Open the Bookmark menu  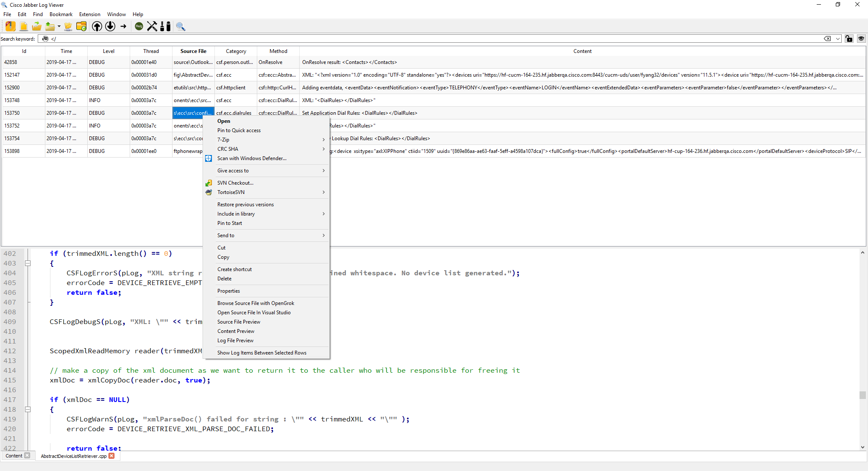pos(61,14)
